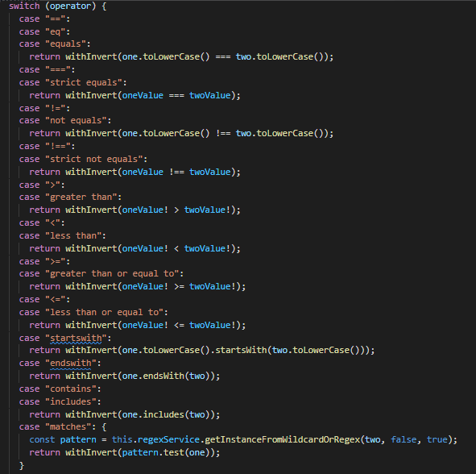
Task: Click the "this" keyword
Action: coord(122,439)
